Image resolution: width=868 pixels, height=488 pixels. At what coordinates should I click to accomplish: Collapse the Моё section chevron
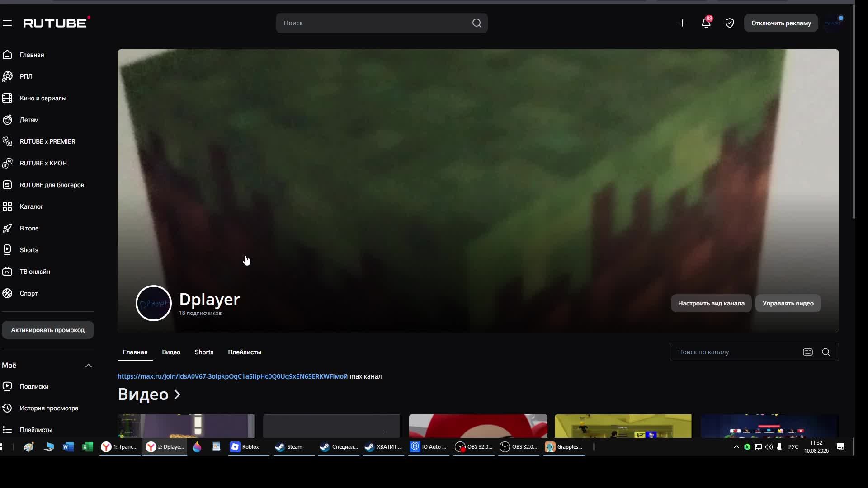[x=89, y=366]
